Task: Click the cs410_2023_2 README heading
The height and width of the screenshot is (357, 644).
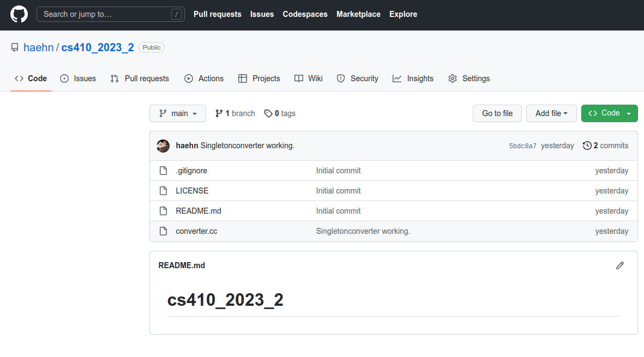Action: coord(225,300)
